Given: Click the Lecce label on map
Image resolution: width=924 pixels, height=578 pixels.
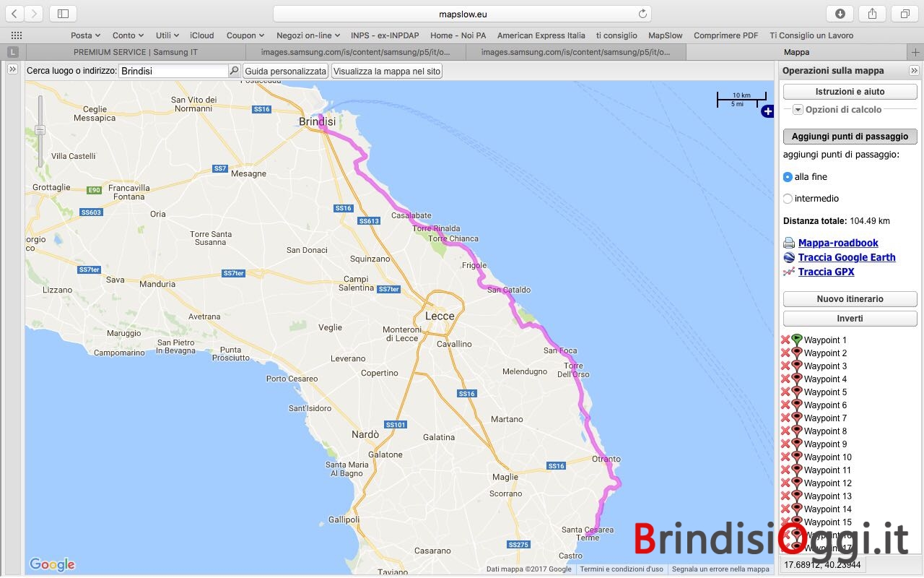Looking at the screenshot, I should [440, 316].
